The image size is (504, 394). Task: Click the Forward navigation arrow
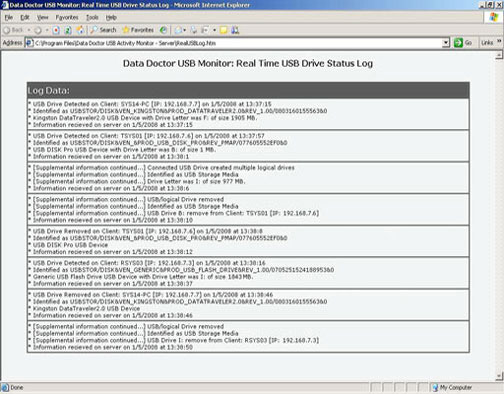click(38, 30)
